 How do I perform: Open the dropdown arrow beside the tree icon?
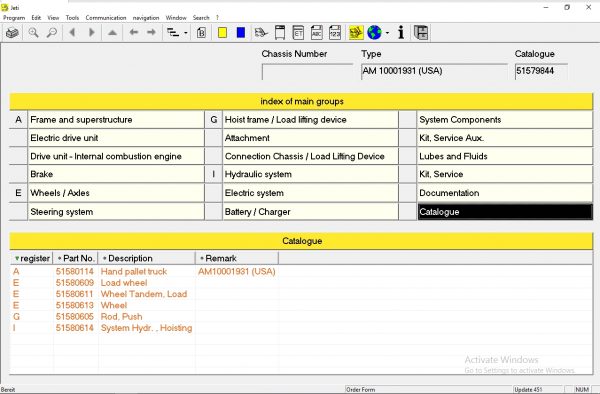click(x=186, y=33)
